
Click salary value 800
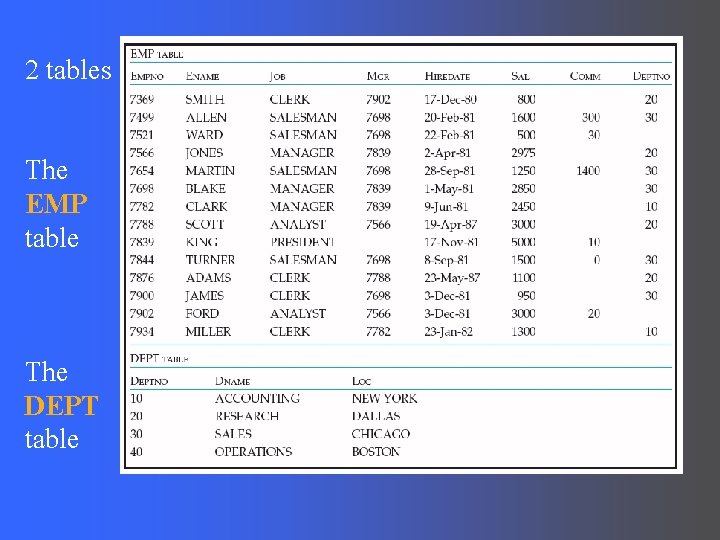coord(526,100)
